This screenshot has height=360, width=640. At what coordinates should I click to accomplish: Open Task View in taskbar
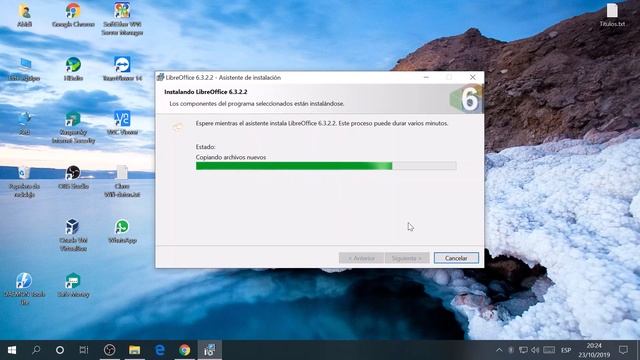pos(84,350)
